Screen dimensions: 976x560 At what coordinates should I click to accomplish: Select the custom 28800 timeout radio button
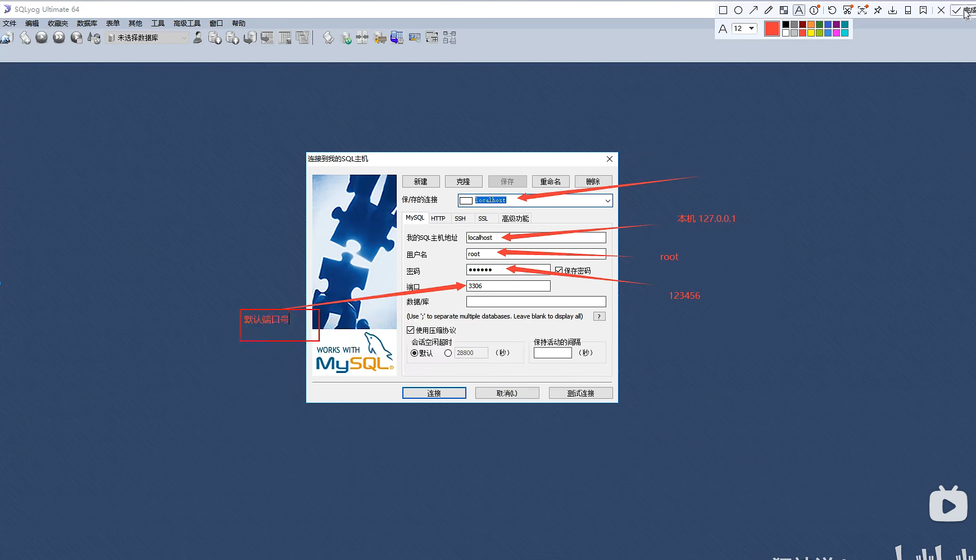(448, 353)
